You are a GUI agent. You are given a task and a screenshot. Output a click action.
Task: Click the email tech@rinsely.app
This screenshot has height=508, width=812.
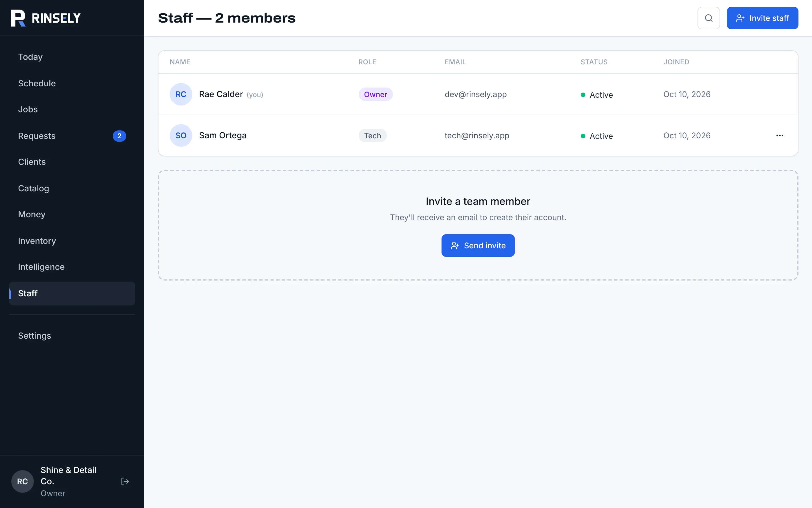pos(477,135)
